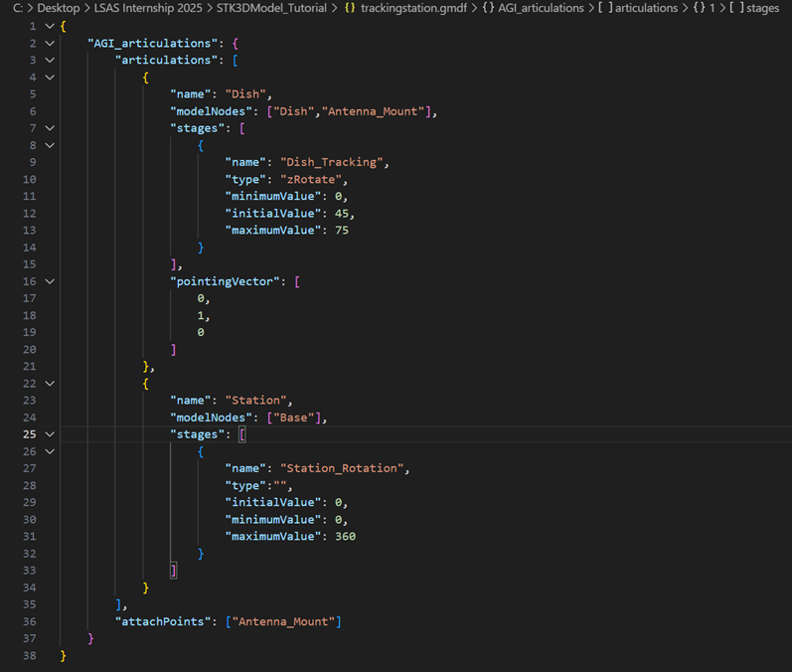Click the array bracket icon before stages breadcrumb
The width and height of the screenshot is (792, 672).
click(737, 8)
